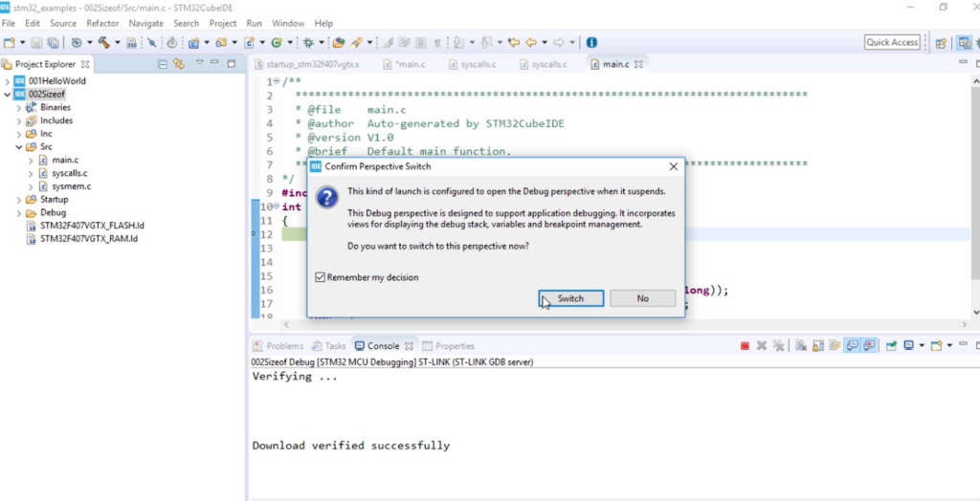Open the Tasks tab
Viewport: 980px width, 501px height.
[328, 345]
